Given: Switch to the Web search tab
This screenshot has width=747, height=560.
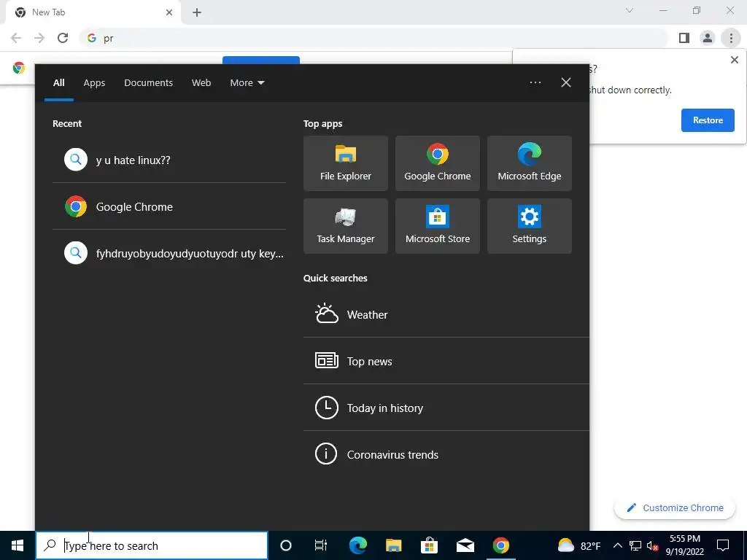Looking at the screenshot, I should [x=201, y=83].
